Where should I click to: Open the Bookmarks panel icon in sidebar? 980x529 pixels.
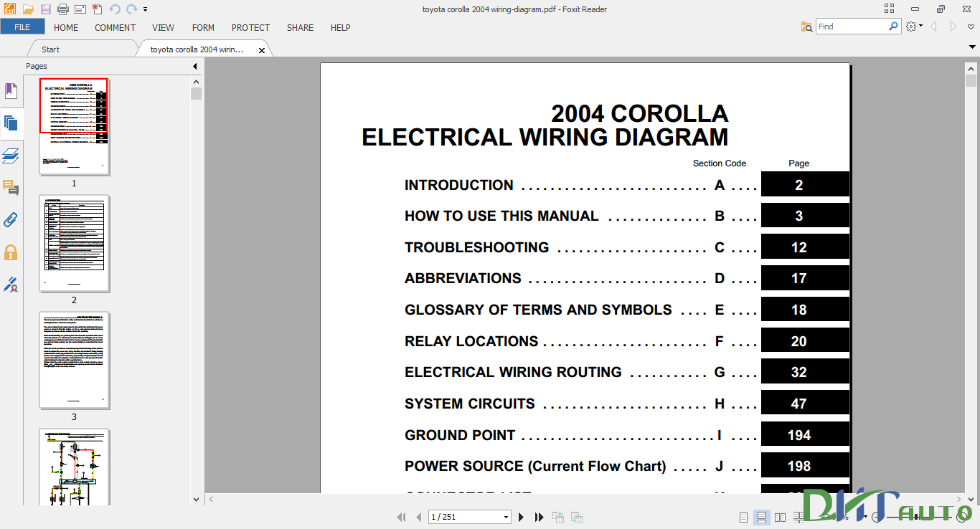pos(11,90)
